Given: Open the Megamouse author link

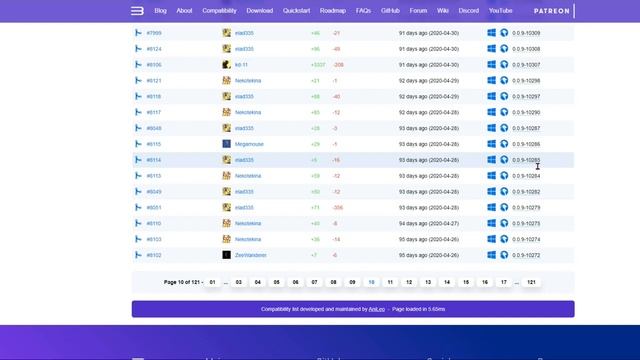Looking at the screenshot, I should pos(249,144).
